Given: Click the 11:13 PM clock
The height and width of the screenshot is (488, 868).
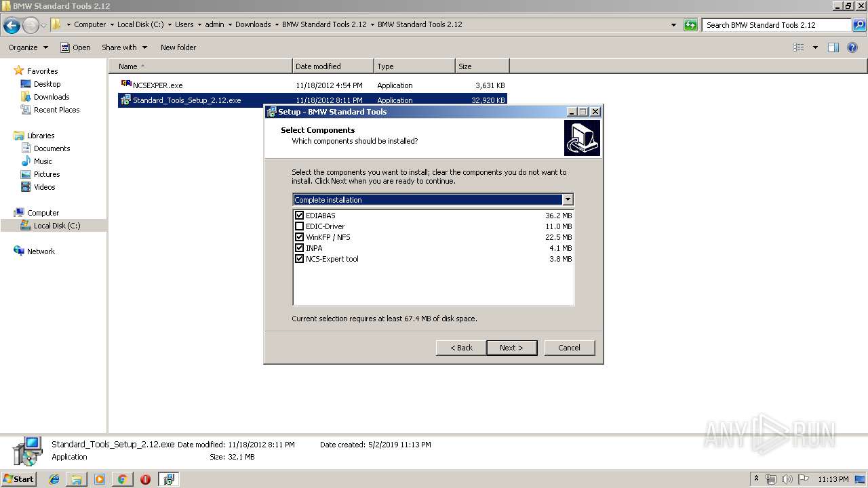Looking at the screenshot, I should point(833,479).
